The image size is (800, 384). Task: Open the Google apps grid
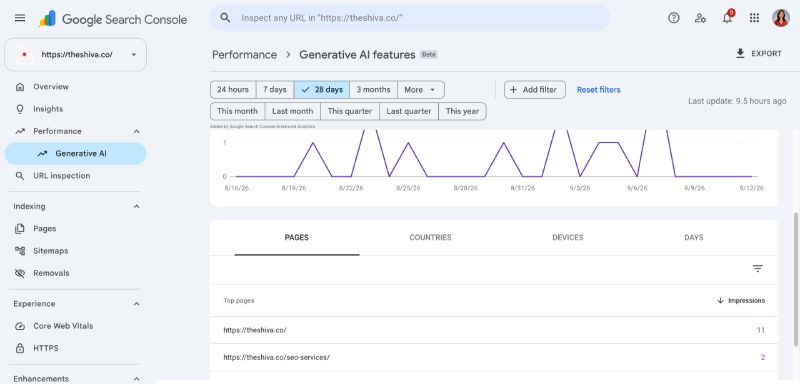click(754, 18)
